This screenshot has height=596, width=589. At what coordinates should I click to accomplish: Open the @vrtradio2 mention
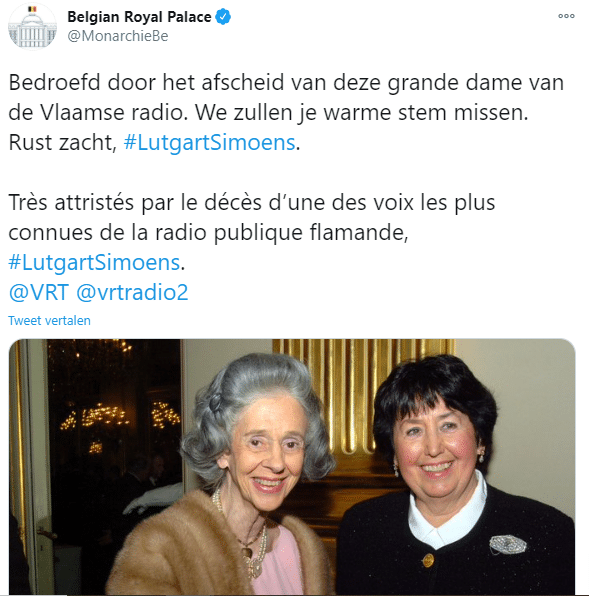[132, 292]
